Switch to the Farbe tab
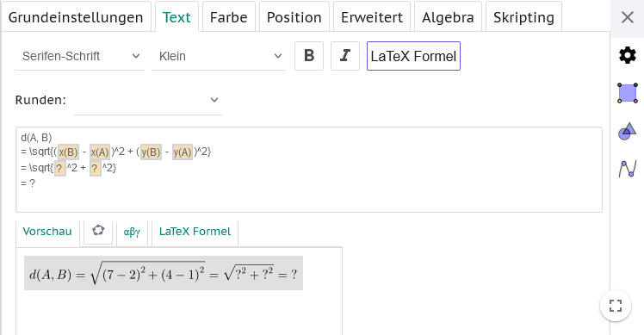This screenshot has width=644, height=335. click(x=229, y=17)
